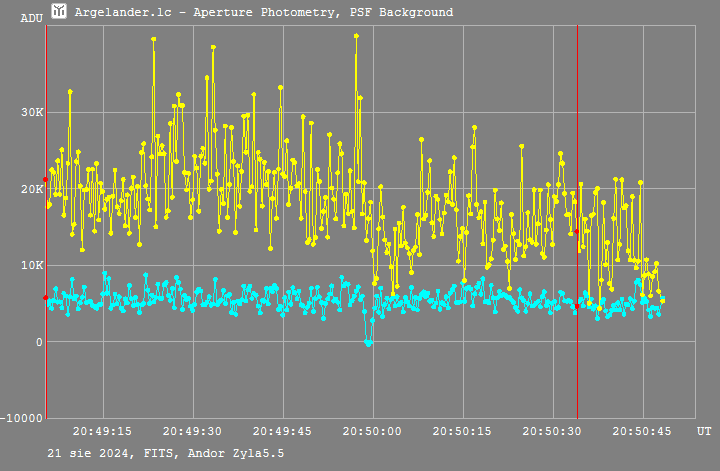Click the 20K y-axis label
Screen dimensions: 720x471
(32, 189)
